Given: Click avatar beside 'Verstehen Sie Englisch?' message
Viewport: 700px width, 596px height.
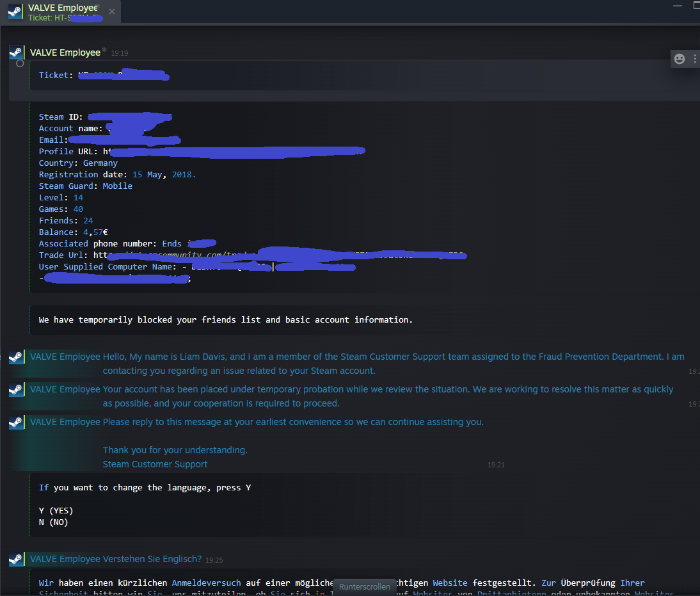Looking at the screenshot, I should pyautogui.click(x=17, y=559).
